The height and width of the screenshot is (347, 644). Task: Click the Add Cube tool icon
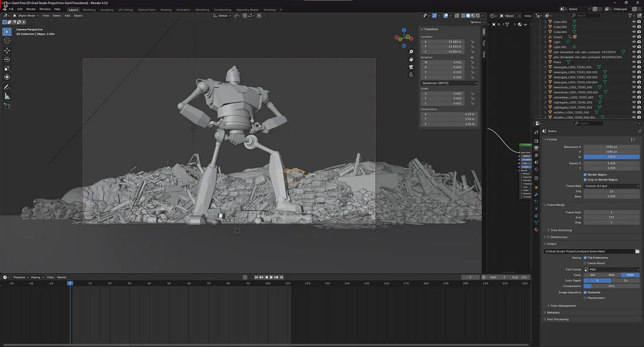7,106
